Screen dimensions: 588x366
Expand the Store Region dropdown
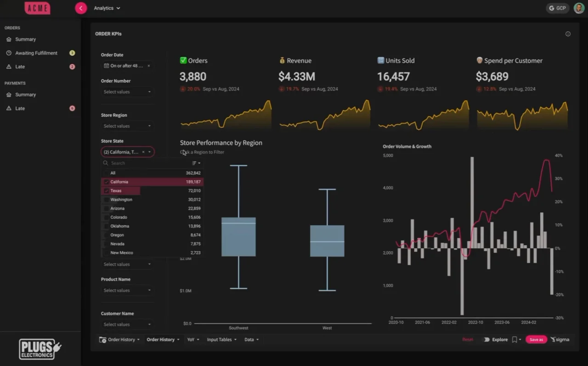(127, 126)
